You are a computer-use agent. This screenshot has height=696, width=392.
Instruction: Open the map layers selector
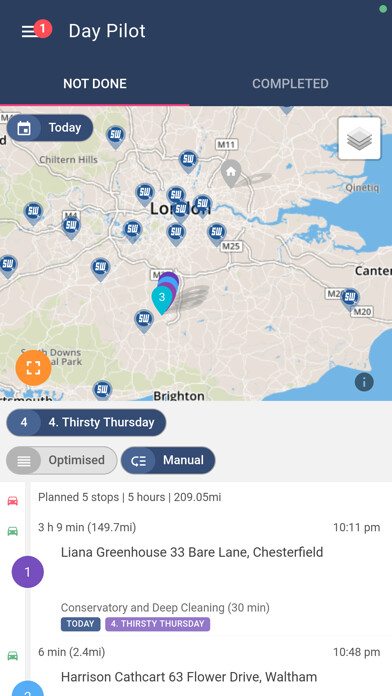click(359, 138)
